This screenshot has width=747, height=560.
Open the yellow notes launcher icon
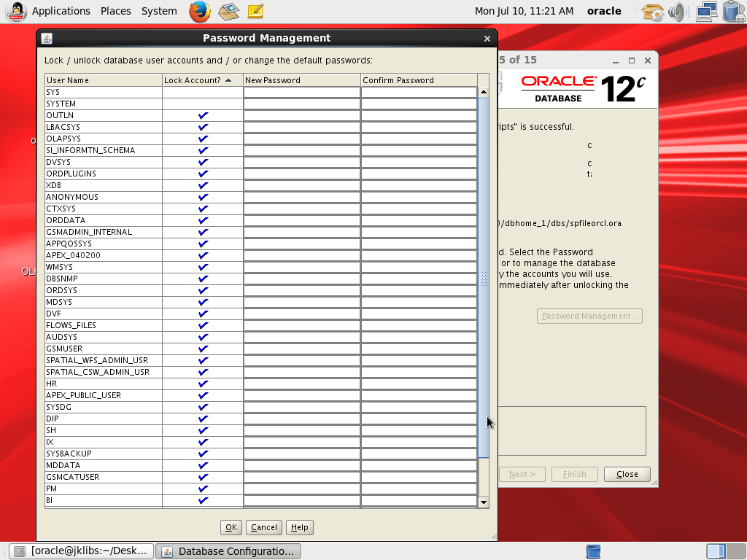point(255,11)
